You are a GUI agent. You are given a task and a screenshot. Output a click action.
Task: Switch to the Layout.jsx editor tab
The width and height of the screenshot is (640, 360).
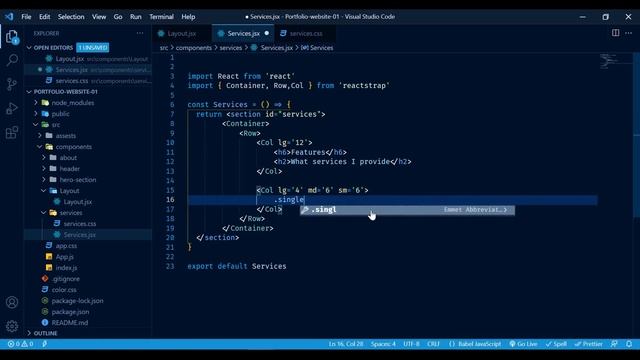[x=182, y=33]
